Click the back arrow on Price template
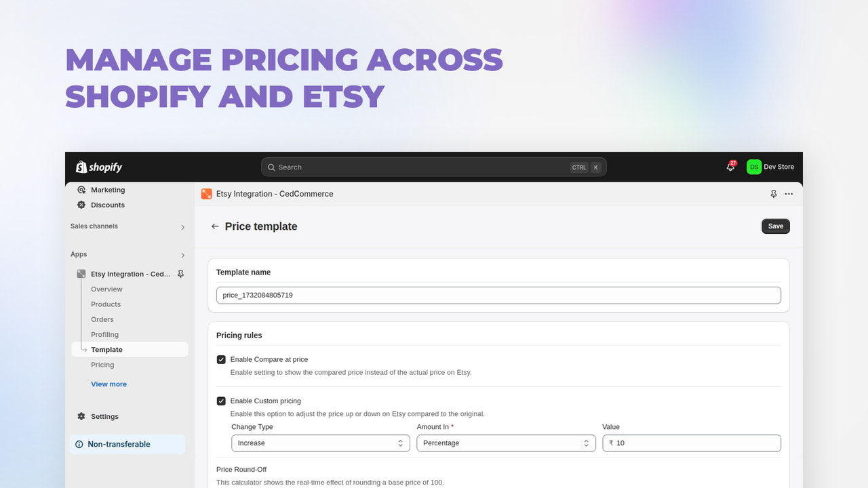This screenshot has height=488, width=868. click(215, 226)
